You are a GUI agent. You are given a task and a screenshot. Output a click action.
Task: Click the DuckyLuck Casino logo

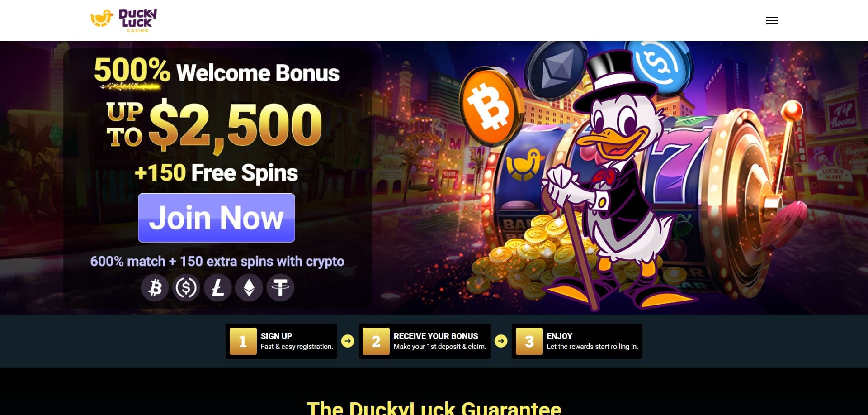click(124, 20)
